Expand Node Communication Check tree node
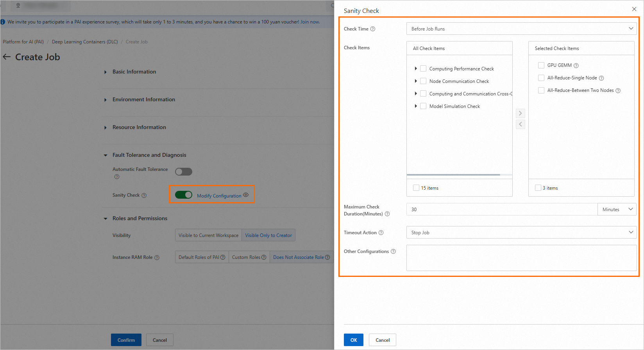Viewport: 644px width, 350px height. click(416, 81)
